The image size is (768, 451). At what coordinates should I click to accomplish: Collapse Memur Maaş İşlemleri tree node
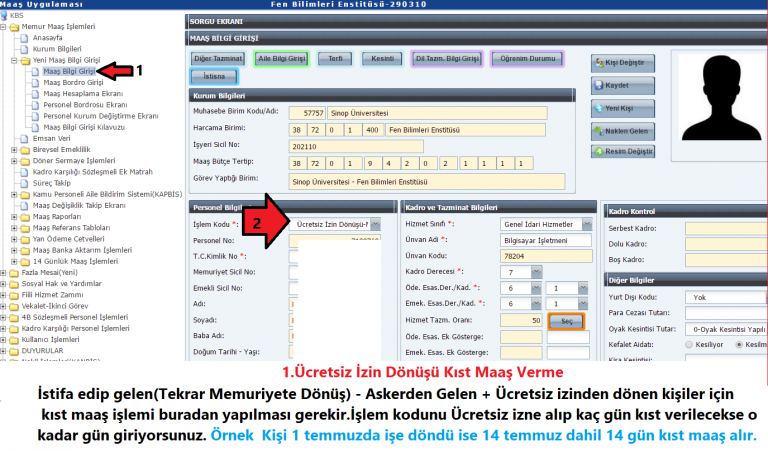coord(3,27)
